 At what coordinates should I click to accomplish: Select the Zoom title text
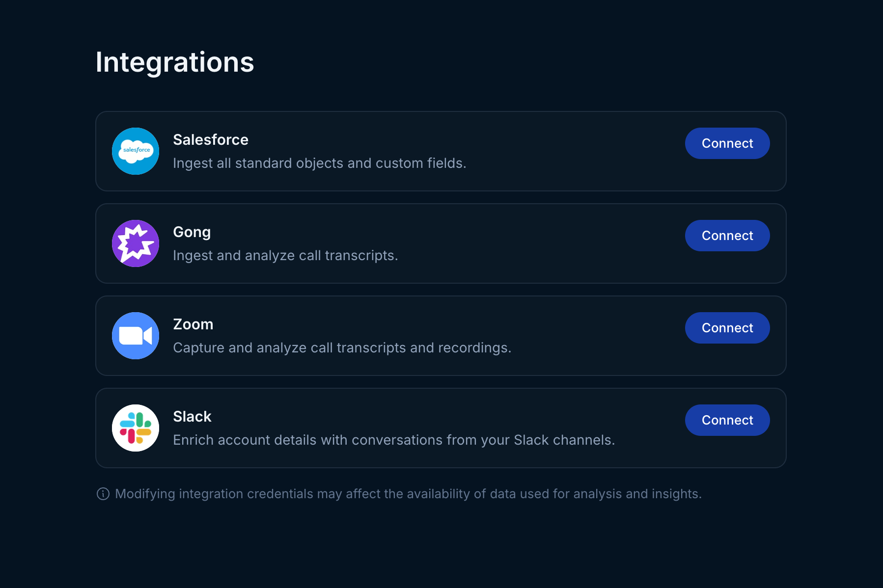point(193,324)
